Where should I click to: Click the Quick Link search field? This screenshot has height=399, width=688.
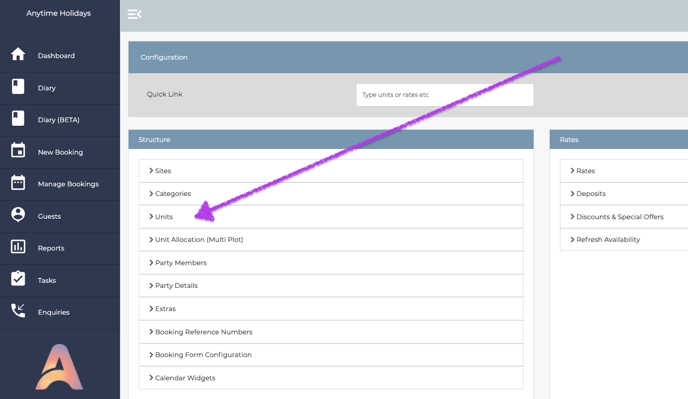click(444, 95)
